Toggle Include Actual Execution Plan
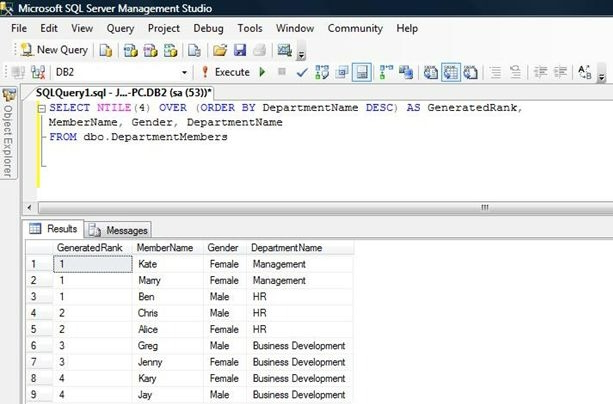Viewport: 613px width, 404px height. coord(386,72)
